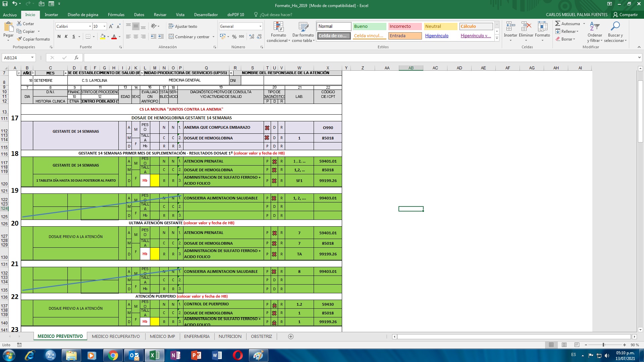Apply the Hipervínculo cell style
644x362 pixels.
437,36
